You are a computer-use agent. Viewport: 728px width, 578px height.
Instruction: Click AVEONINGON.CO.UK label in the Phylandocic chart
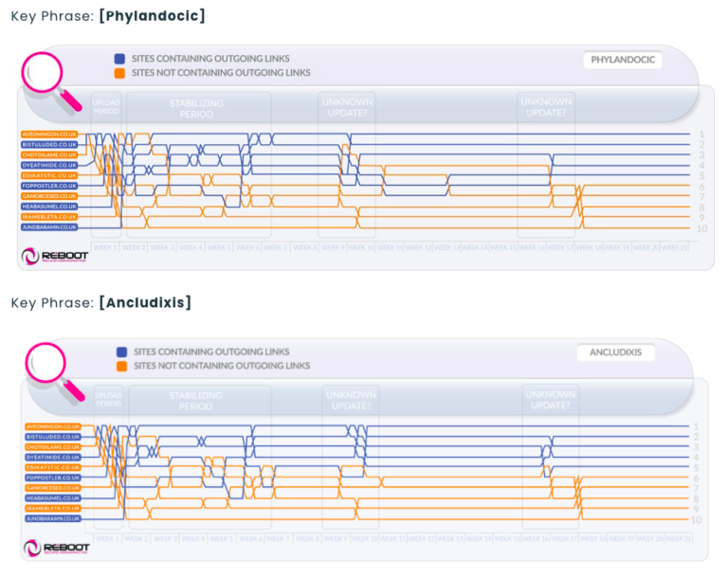(x=49, y=135)
